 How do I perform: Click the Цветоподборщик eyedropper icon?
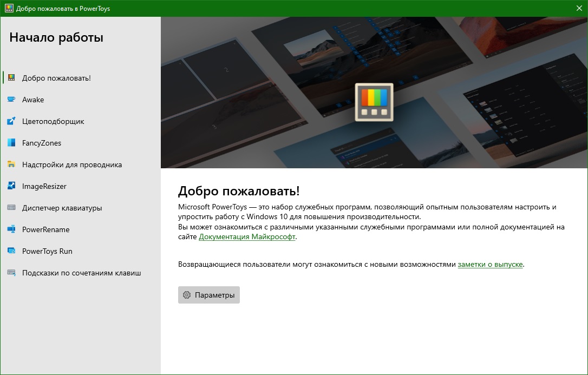coord(13,121)
